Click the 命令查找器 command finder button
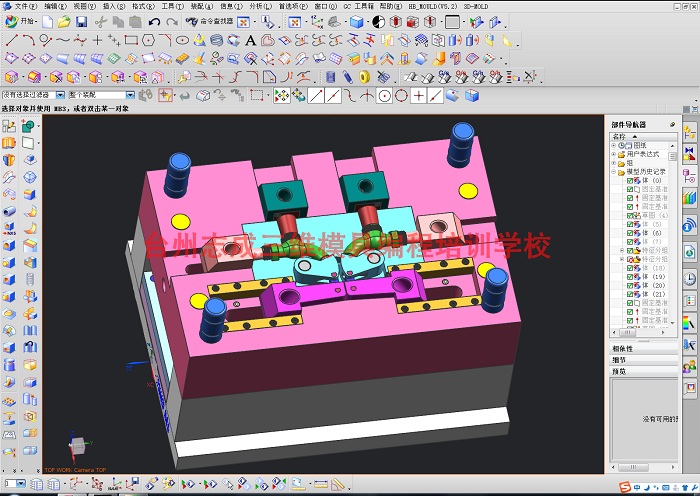Viewport: 700px width, 496px height. 209,21
